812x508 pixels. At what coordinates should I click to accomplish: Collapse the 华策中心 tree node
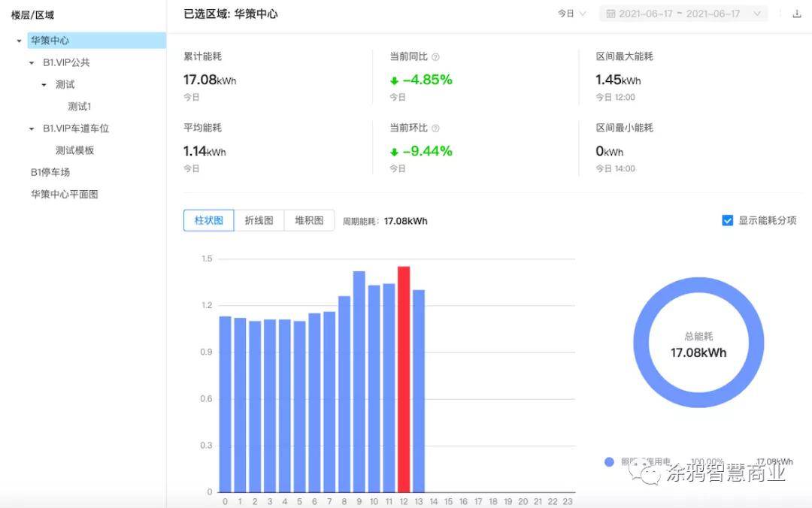tap(19, 41)
